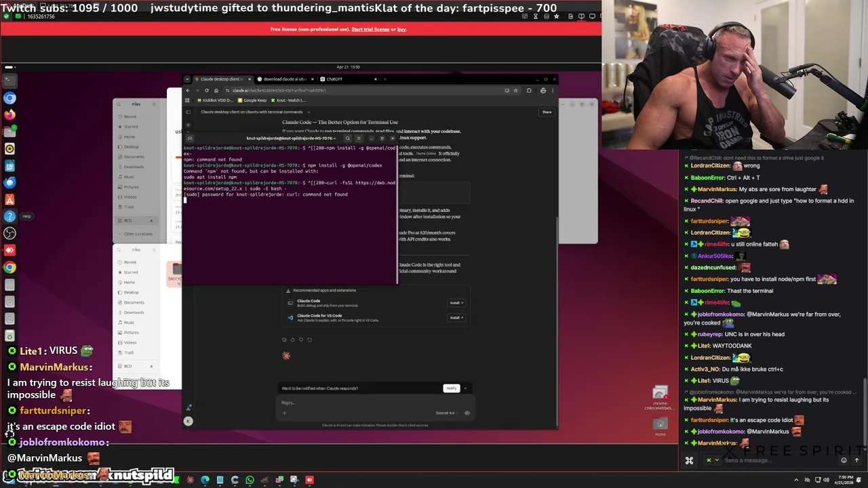The width and height of the screenshot is (868, 488).
Task: Open browser extensions puzzle icon
Action: coord(529,90)
